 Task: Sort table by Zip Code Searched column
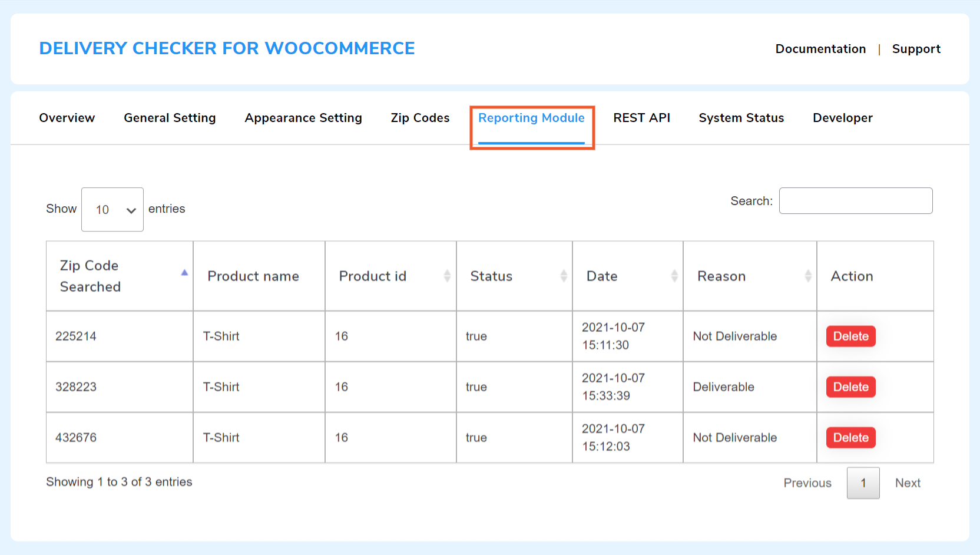click(119, 276)
